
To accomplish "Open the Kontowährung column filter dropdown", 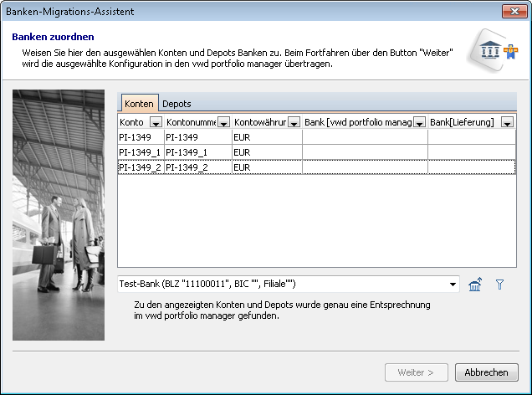I will 294,123.
